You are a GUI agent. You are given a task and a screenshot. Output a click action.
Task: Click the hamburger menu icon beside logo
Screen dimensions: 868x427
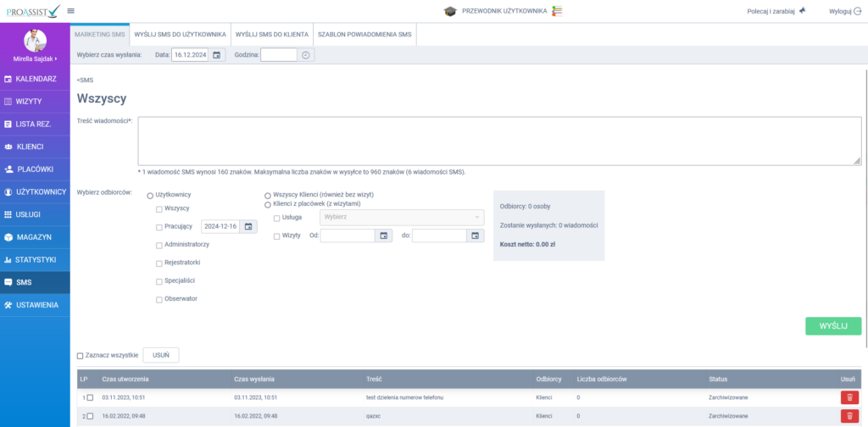click(x=70, y=11)
